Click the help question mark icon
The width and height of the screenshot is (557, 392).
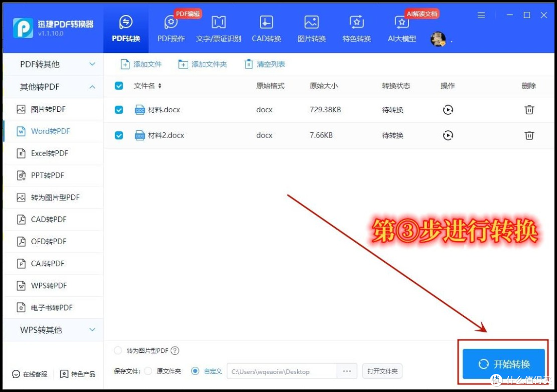click(175, 350)
